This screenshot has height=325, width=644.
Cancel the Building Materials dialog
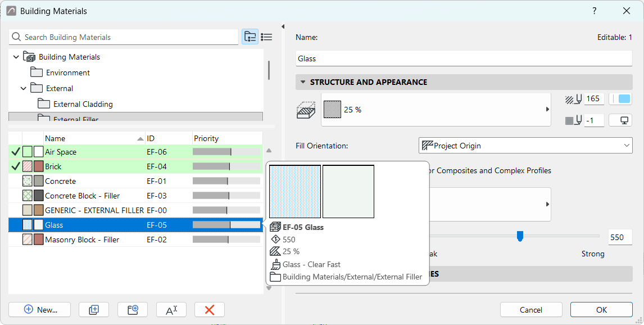531,310
